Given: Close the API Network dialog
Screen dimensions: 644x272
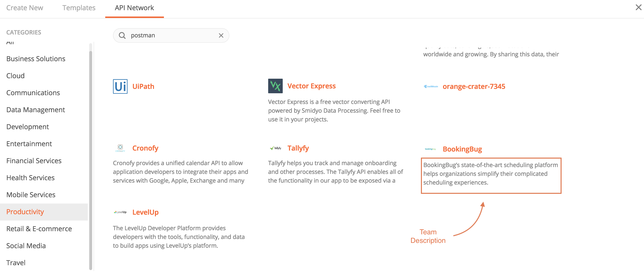Looking at the screenshot, I should pyautogui.click(x=639, y=8).
